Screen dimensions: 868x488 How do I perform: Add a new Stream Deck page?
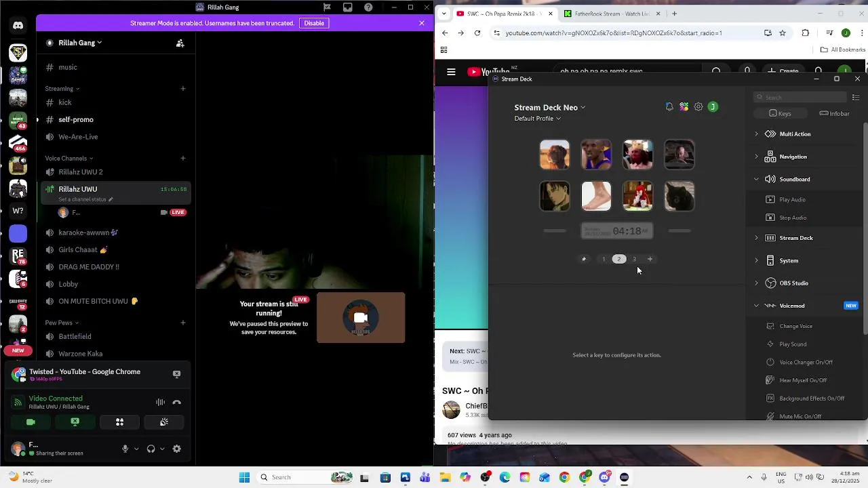(x=650, y=259)
